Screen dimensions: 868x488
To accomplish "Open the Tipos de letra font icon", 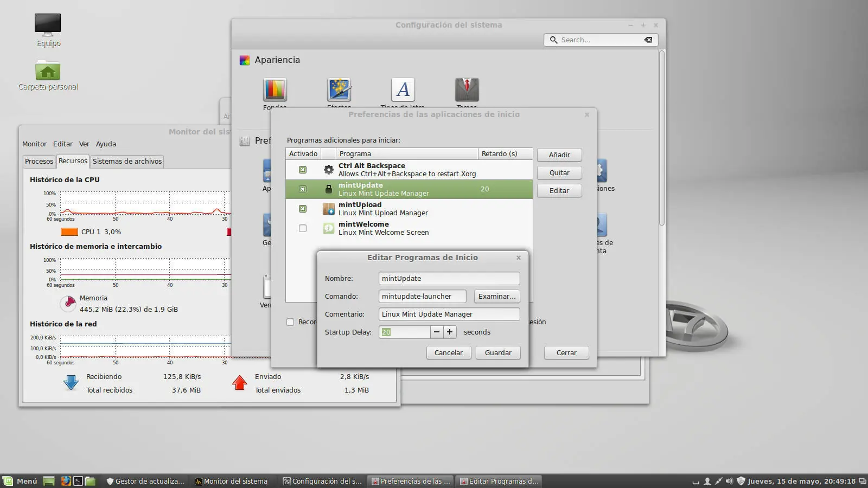I will click(x=403, y=90).
